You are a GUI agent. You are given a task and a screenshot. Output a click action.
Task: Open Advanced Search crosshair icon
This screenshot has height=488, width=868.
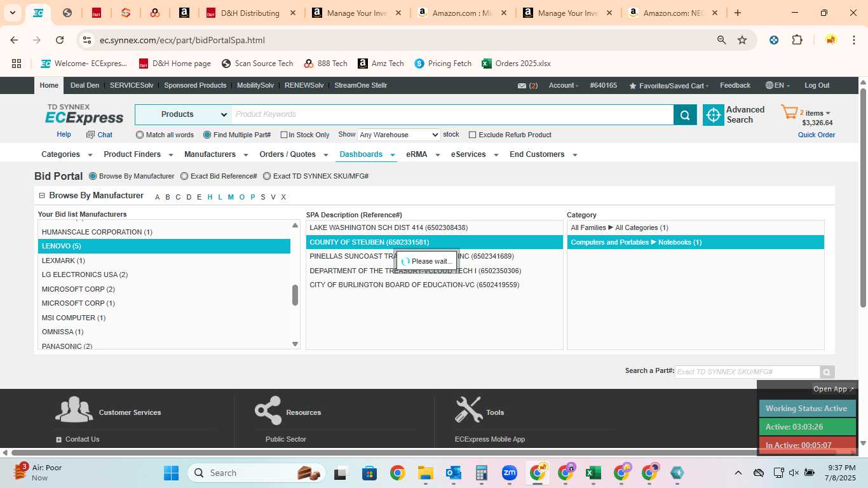tap(714, 115)
